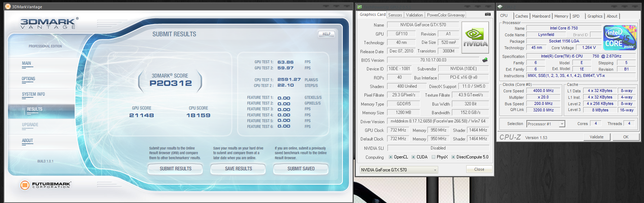Viewport: 644px width, 203px height.
Task: Click the Code Name value Lynnfield
Action: click(x=546, y=34)
